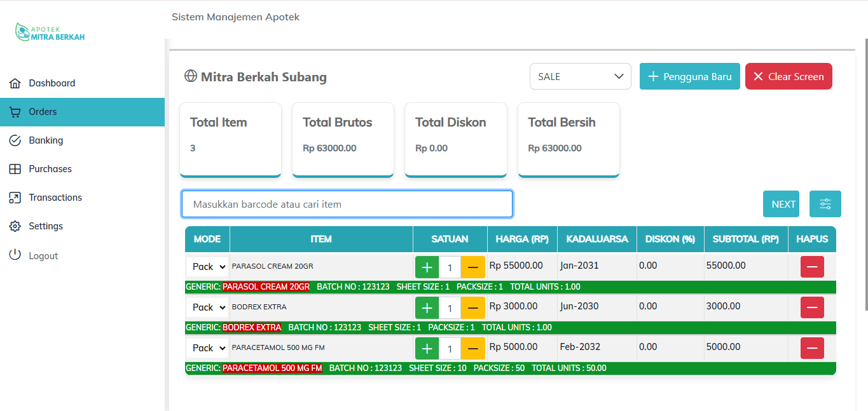Navigate to Purchases in the sidebar

point(50,169)
